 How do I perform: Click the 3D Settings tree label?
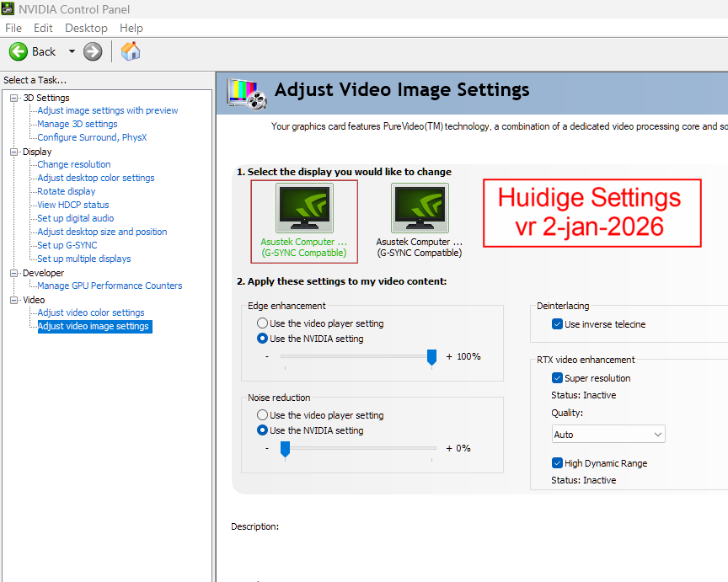[46, 98]
